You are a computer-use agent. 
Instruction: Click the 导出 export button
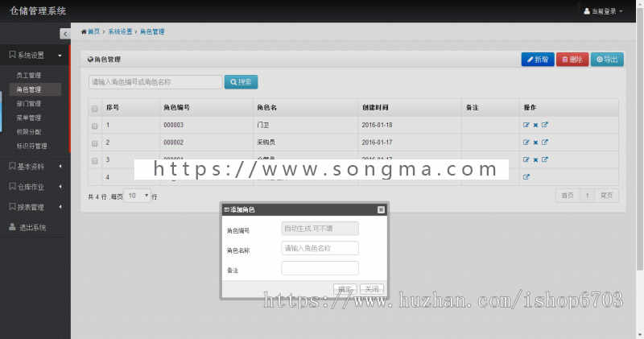pyautogui.click(x=607, y=60)
